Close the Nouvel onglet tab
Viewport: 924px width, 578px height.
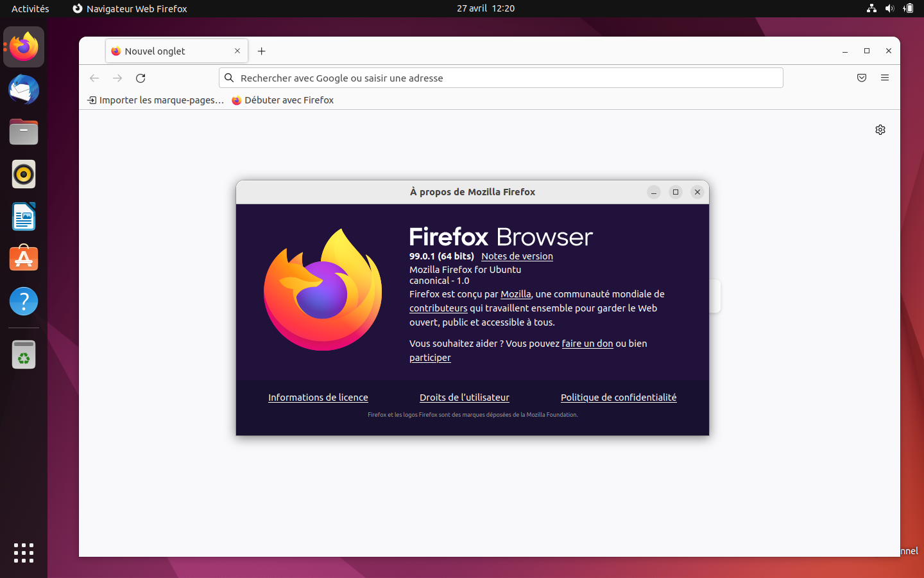[x=237, y=51]
